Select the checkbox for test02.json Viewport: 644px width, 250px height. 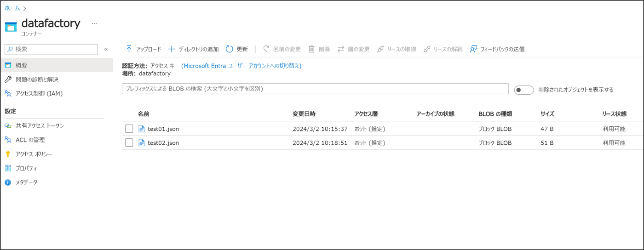pyautogui.click(x=129, y=143)
